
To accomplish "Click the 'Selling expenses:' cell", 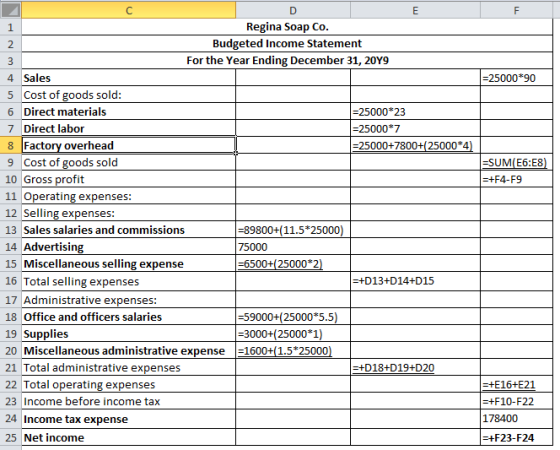I will (x=129, y=213).
